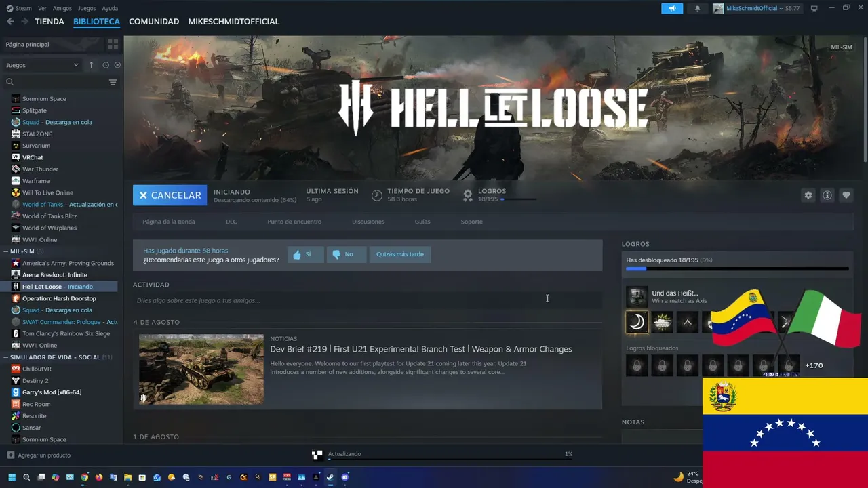Select War Thunder in the library list
868x488 pixels.
40,169
